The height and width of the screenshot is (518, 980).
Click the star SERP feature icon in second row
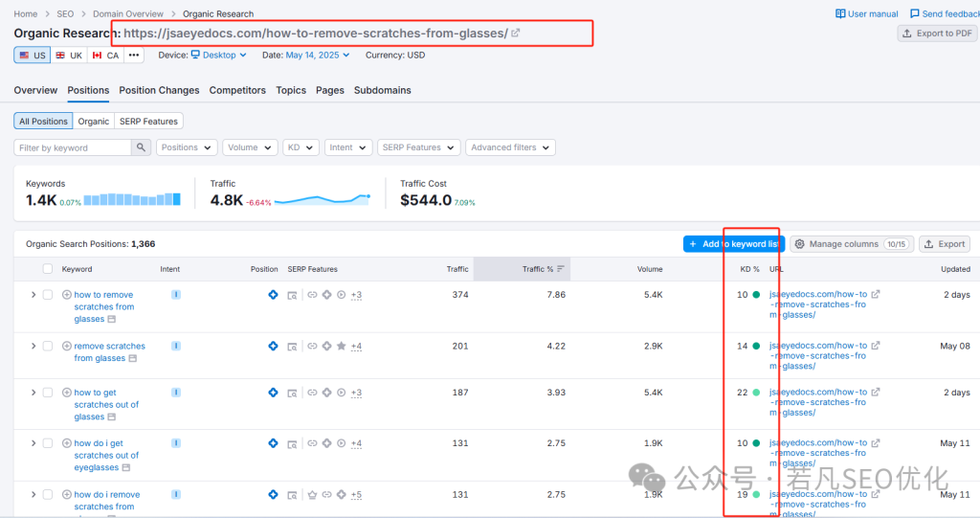coord(342,346)
